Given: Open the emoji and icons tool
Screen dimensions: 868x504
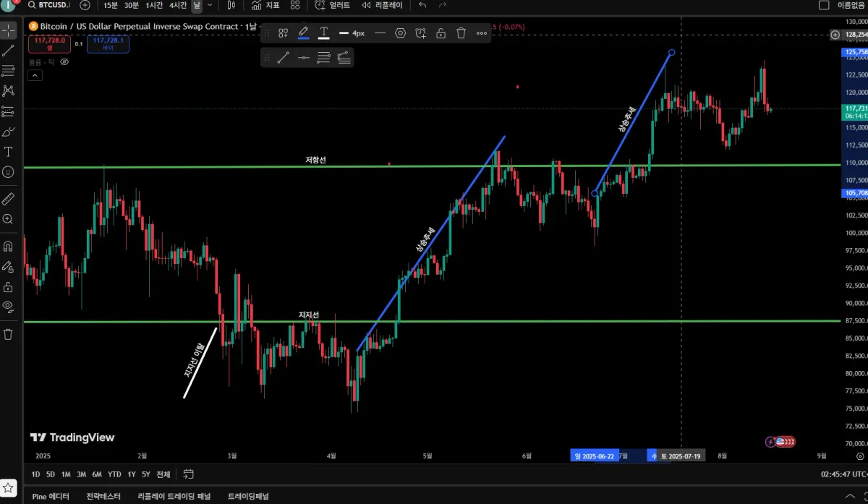Looking at the screenshot, I should 9,172.
